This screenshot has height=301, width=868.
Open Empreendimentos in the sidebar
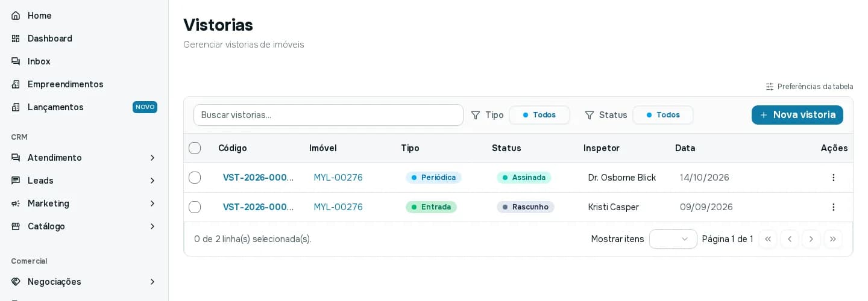click(84, 84)
